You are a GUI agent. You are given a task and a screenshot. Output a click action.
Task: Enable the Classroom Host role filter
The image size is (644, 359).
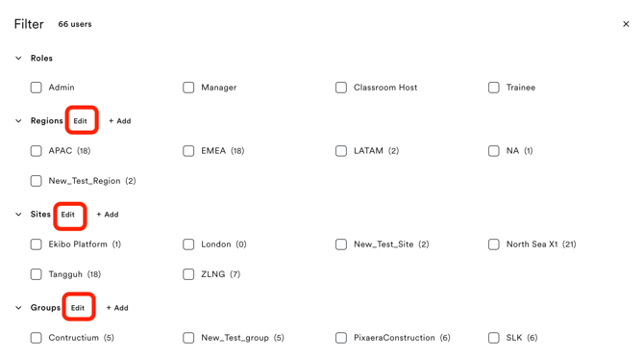point(341,88)
